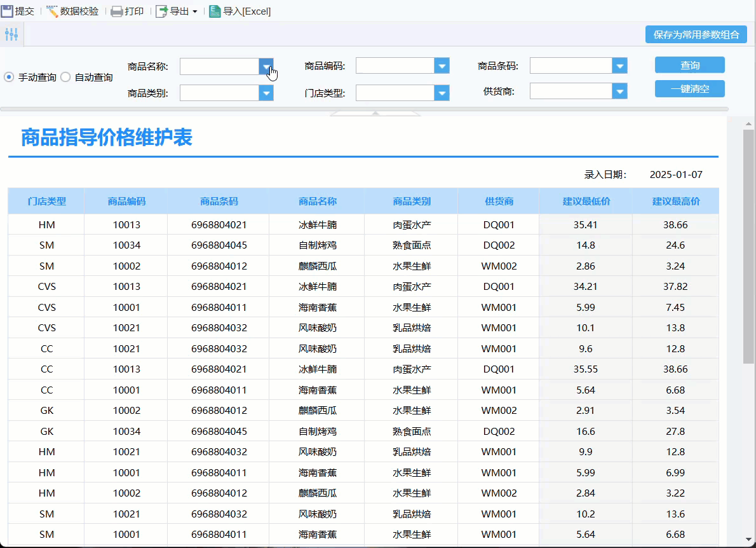Click the 一键清空 button
The image size is (756, 548).
tap(689, 89)
